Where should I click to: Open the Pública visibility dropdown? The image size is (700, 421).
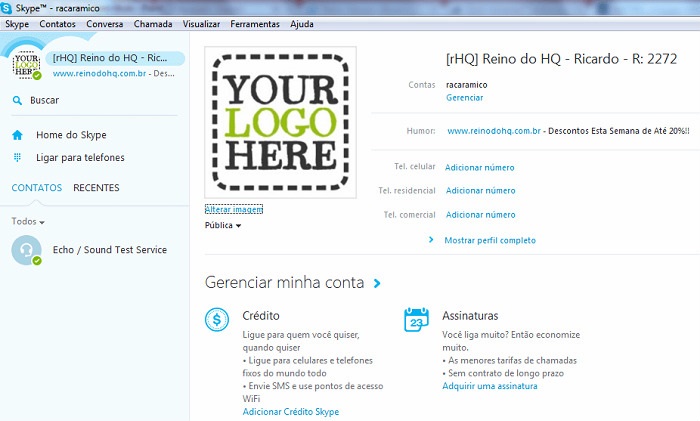point(223,225)
